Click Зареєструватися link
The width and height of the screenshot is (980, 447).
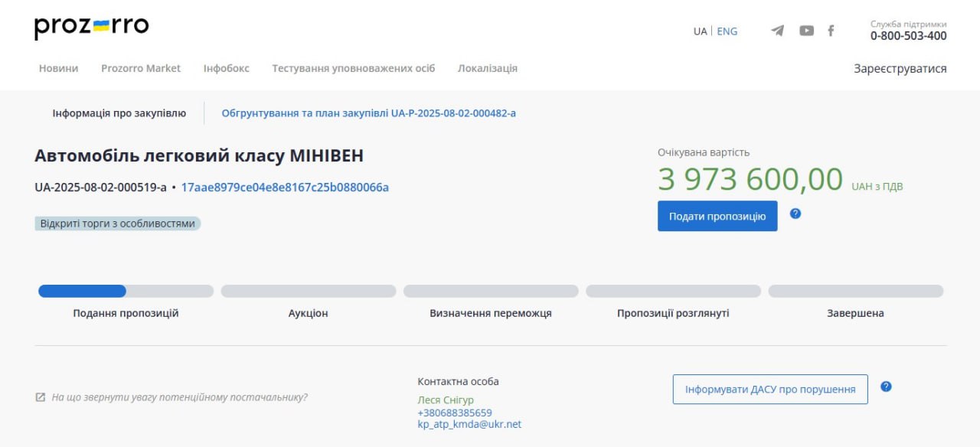point(900,68)
